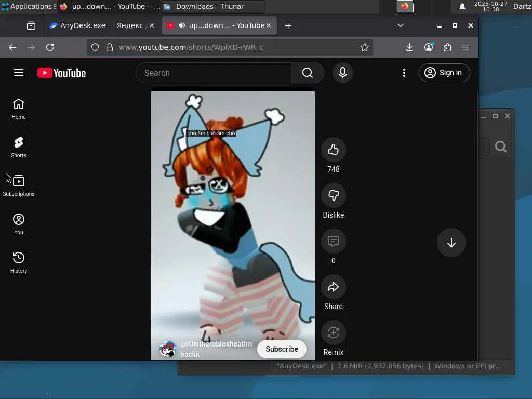
Task: Open the Firefox account icon
Action: coord(429,47)
